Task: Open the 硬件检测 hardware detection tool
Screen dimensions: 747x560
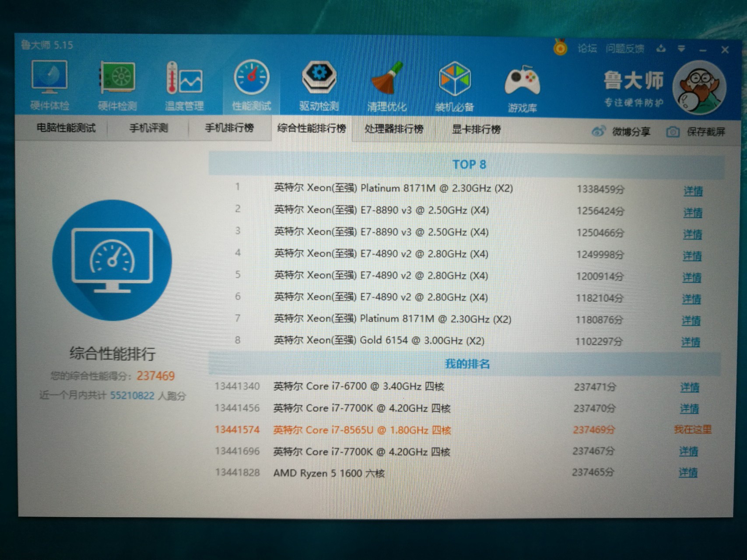Action: click(x=117, y=83)
